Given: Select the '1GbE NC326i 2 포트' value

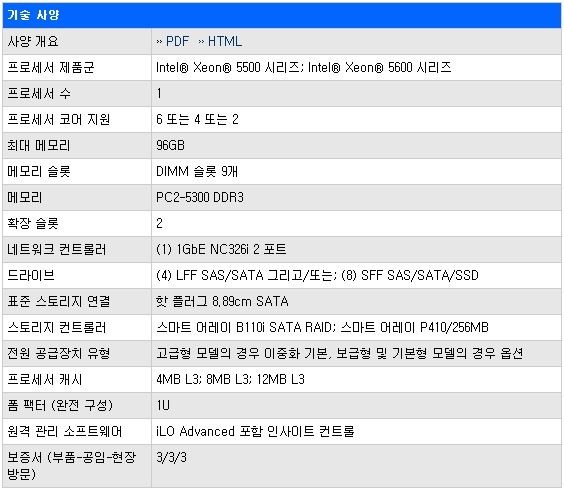Looking at the screenshot, I should click(221, 249).
